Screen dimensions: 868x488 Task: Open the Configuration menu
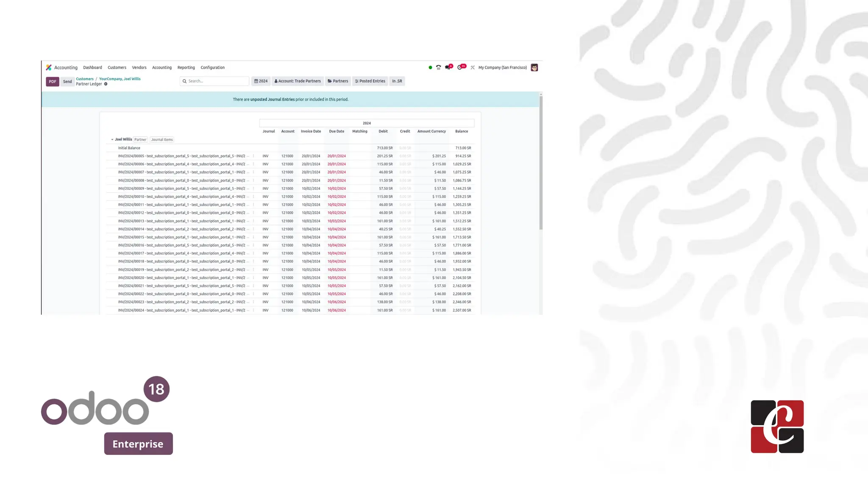tap(212, 67)
